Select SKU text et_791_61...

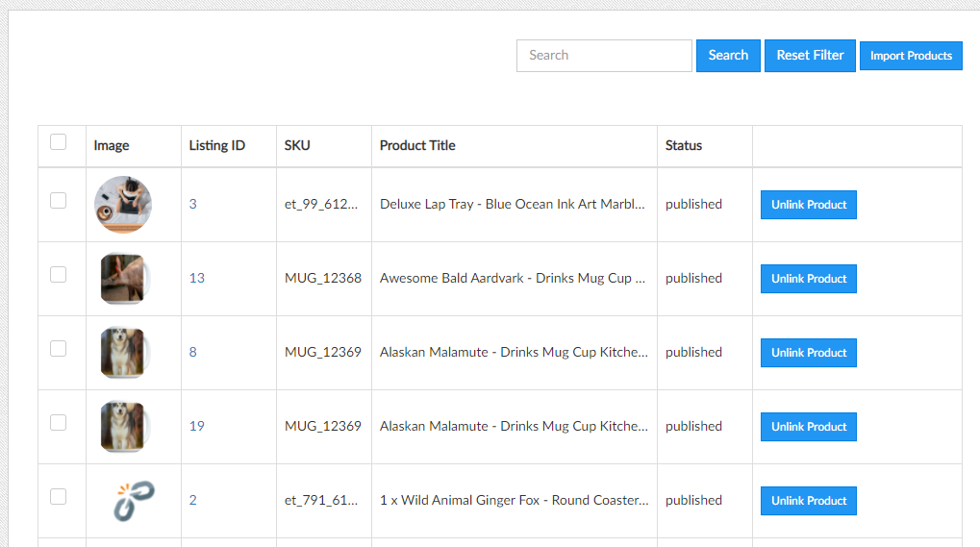pyautogui.click(x=321, y=500)
